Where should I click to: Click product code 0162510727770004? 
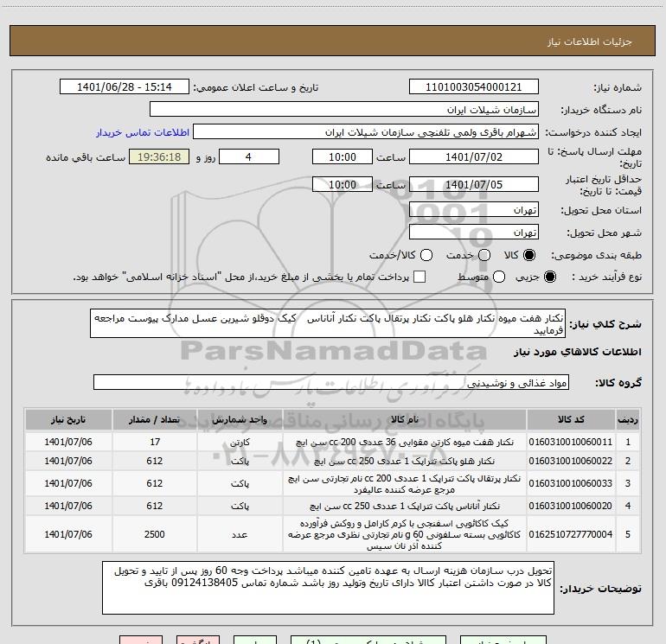click(x=571, y=534)
